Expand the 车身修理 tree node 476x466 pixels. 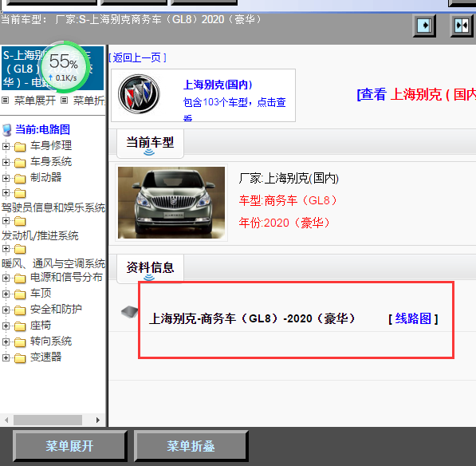click(6, 146)
